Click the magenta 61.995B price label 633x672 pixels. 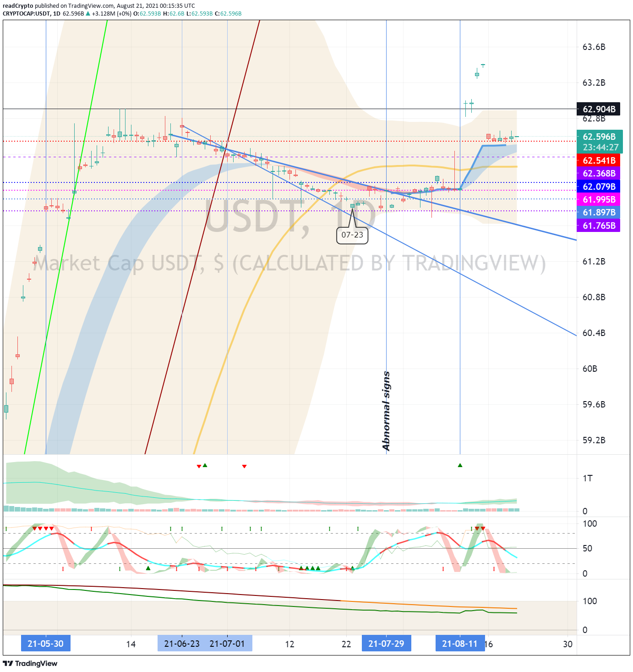(x=599, y=199)
